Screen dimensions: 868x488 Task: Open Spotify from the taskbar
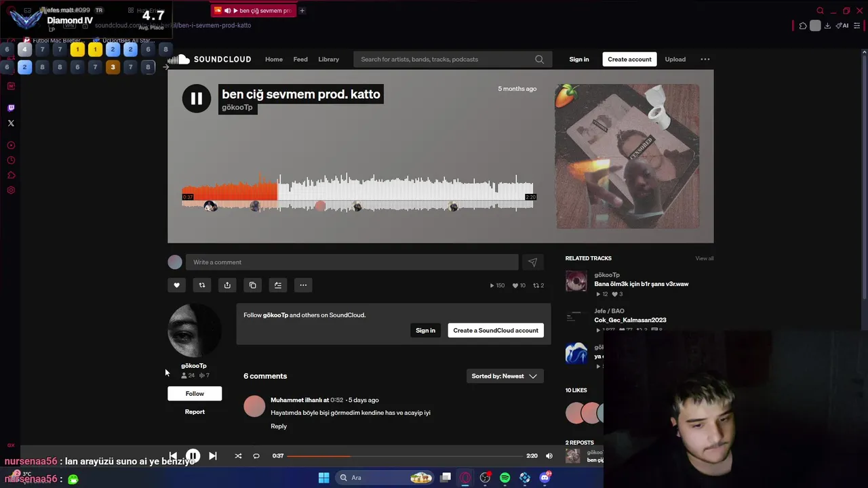[505, 478]
